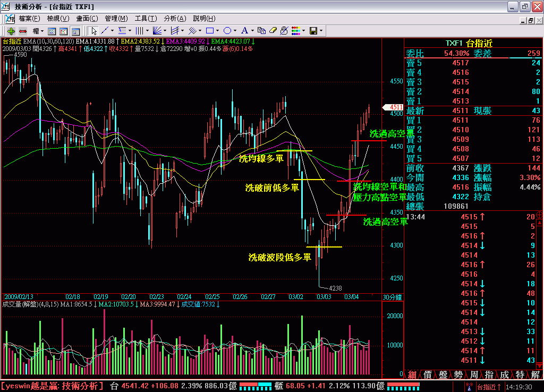This screenshot has height=392, width=544.
Task: Click the floppy disk save icon
Action: coord(313,31)
